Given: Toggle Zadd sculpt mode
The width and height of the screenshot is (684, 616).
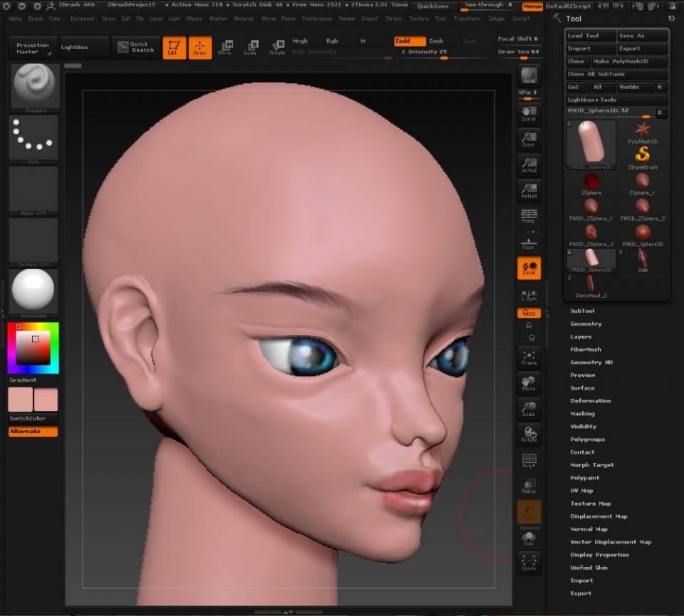Looking at the screenshot, I should pos(410,41).
